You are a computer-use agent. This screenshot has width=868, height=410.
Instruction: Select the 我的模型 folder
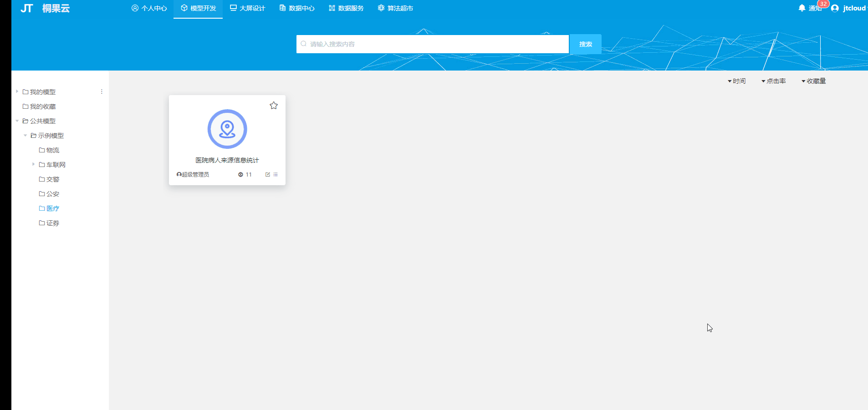(39, 92)
